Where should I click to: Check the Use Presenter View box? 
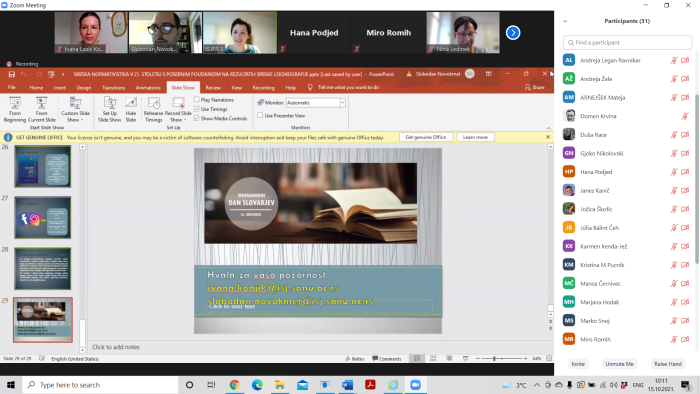[x=260, y=115]
